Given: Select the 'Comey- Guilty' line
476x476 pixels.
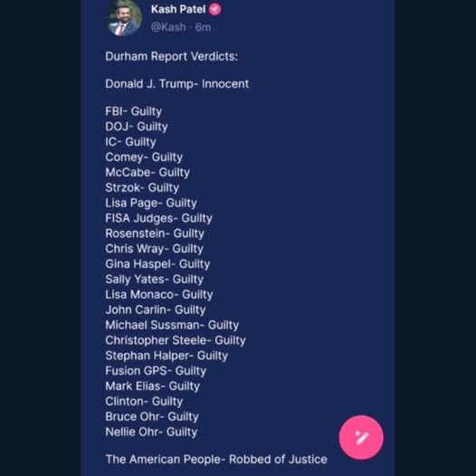Looking at the screenshot, I should [x=144, y=157].
